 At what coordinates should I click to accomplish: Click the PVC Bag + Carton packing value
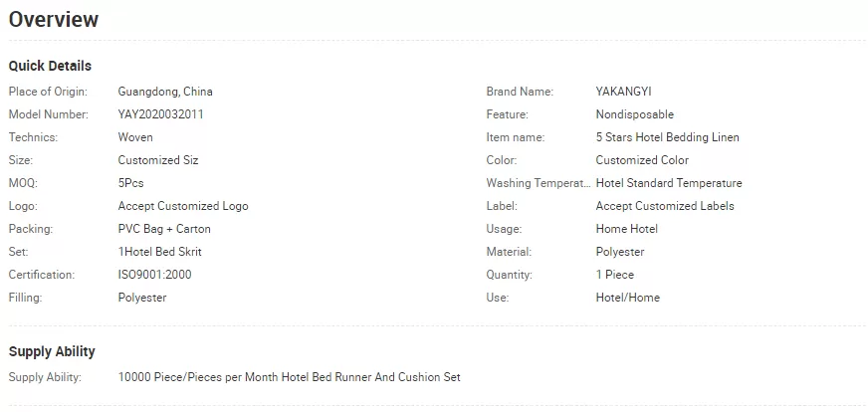[164, 229]
